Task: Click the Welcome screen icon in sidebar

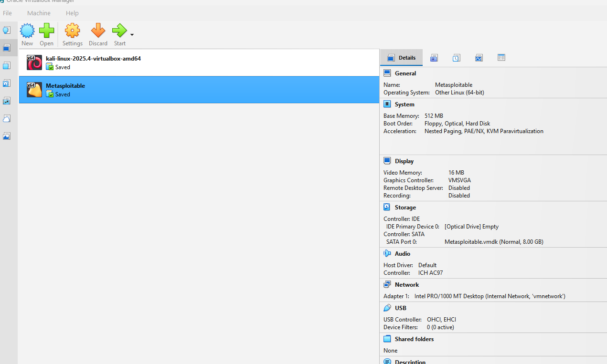Action: (7, 30)
